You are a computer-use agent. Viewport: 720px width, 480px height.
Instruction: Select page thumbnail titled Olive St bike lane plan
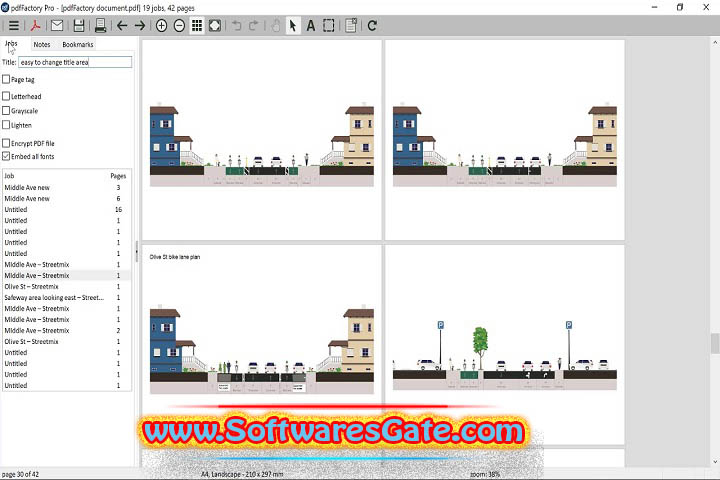[x=262, y=344]
